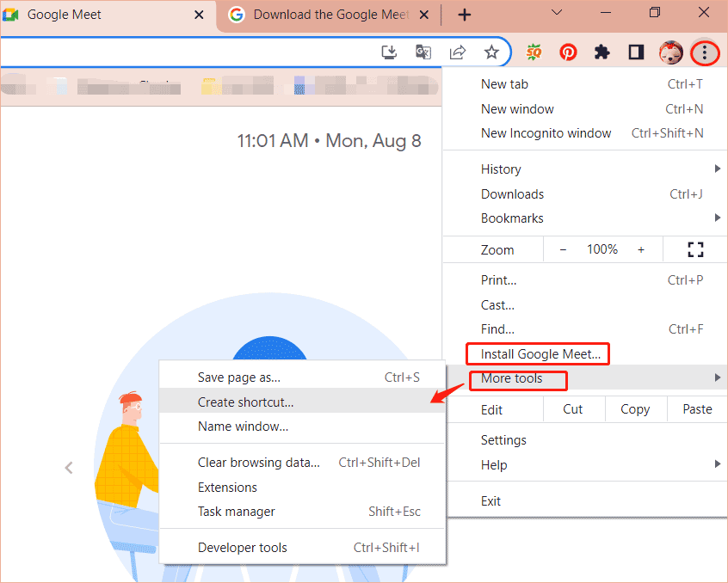The width and height of the screenshot is (728, 583).
Task: Expand the Help submenu
Action: pyautogui.click(x=585, y=464)
